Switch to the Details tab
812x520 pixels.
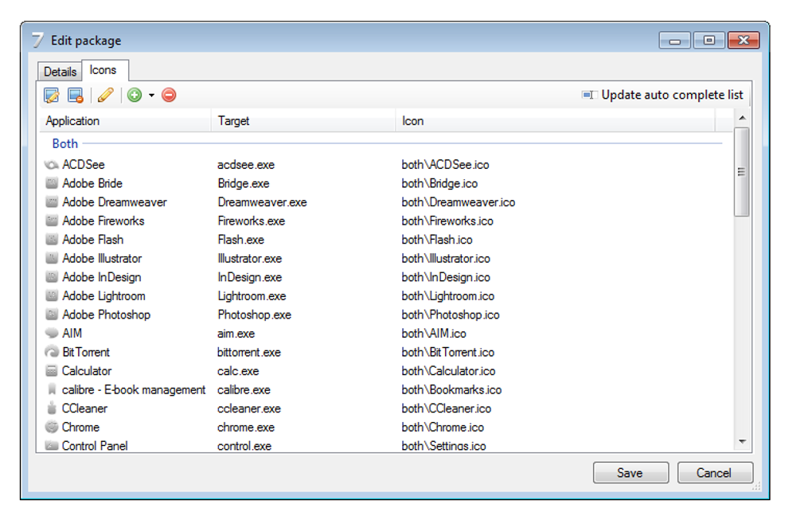[60, 72]
